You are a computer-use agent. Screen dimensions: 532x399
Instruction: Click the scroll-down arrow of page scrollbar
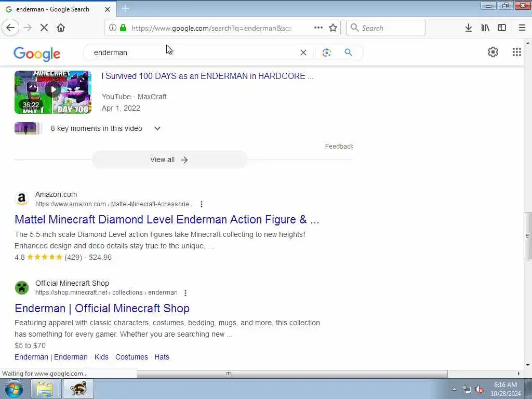click(528, 365)
